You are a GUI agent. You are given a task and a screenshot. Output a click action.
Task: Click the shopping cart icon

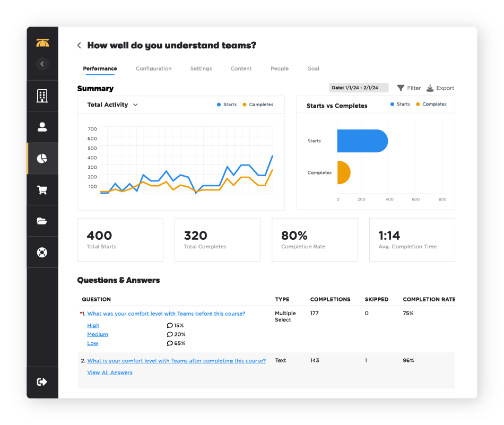(42, 189)
